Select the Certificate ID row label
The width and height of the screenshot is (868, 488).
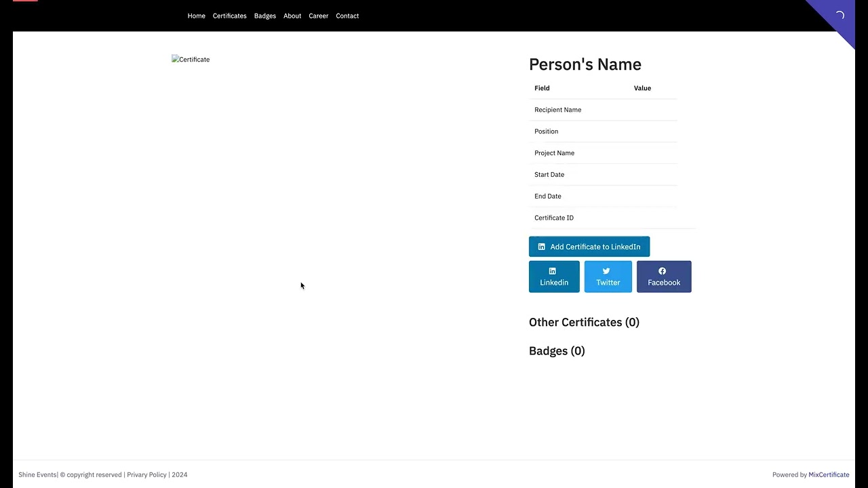tap(553, 218)
